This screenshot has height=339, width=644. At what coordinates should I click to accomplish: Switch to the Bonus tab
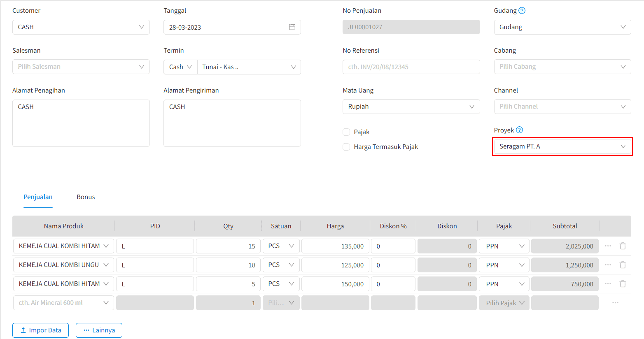click(86, 197)
